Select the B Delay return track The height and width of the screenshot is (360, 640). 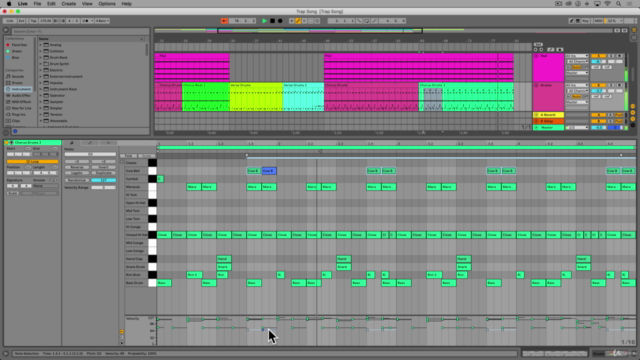point(548,121)
